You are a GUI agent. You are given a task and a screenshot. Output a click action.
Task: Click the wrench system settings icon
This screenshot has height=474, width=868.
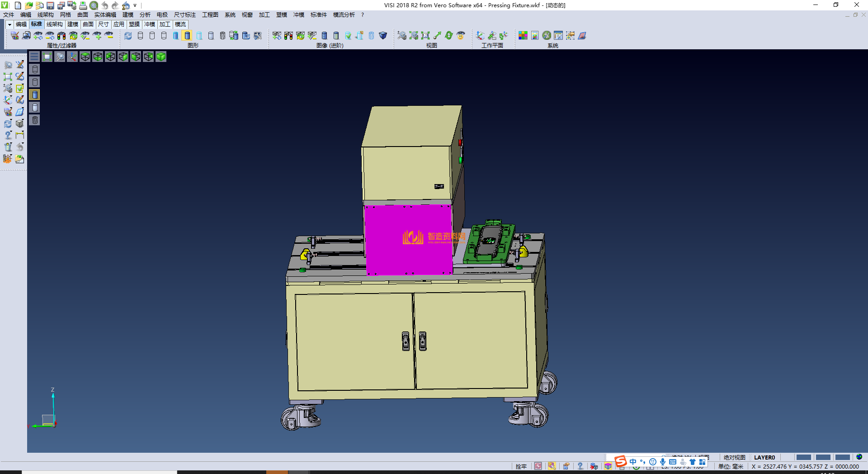pyautogui.click(x=547, y=36)
